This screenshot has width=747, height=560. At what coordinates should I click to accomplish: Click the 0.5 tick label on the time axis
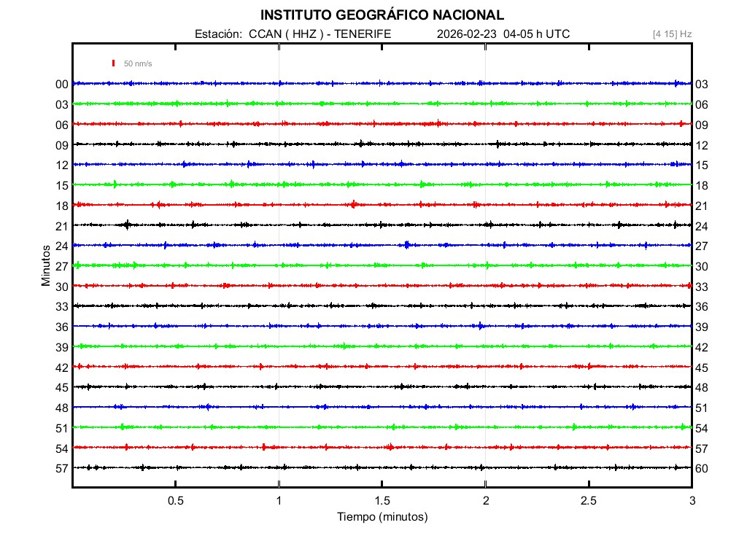(x=175, y=500)
